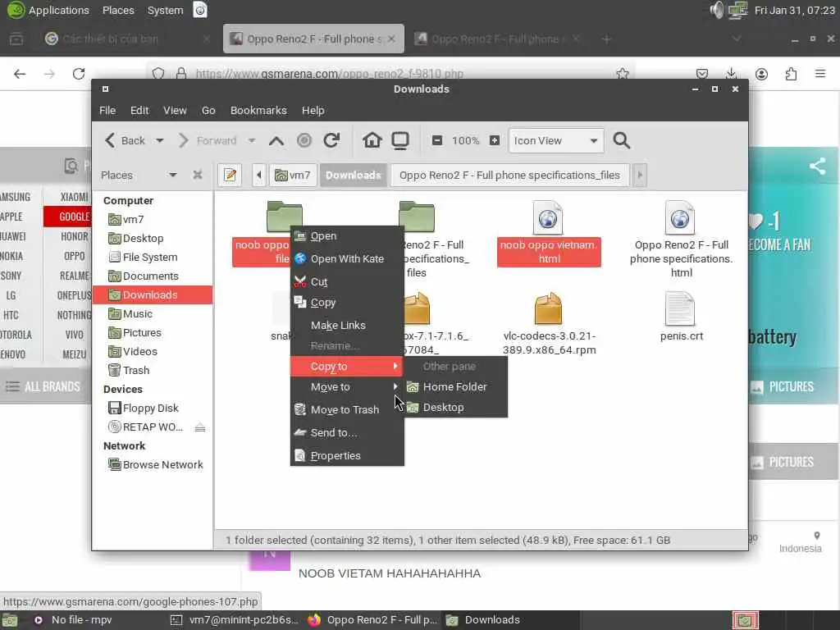840x630 pixels.
Task: Select the Downloads path button
Action: pyautogui.click(x=354, y=176)
